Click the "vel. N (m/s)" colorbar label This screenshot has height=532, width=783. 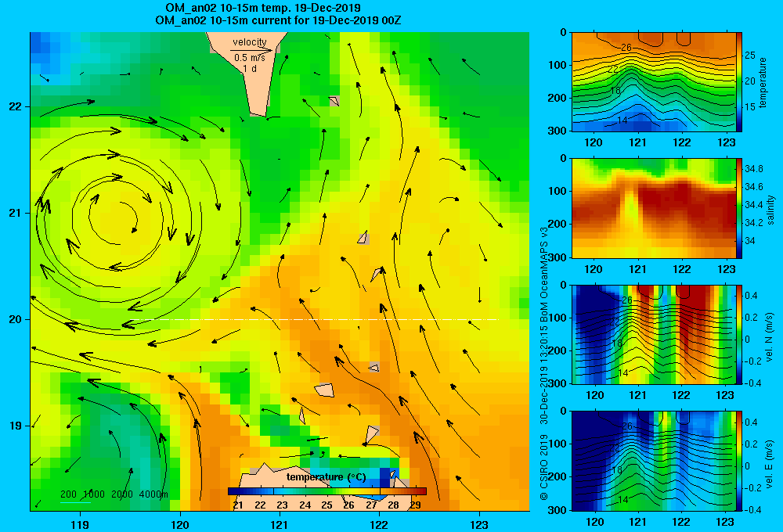[x=770, y=337]
